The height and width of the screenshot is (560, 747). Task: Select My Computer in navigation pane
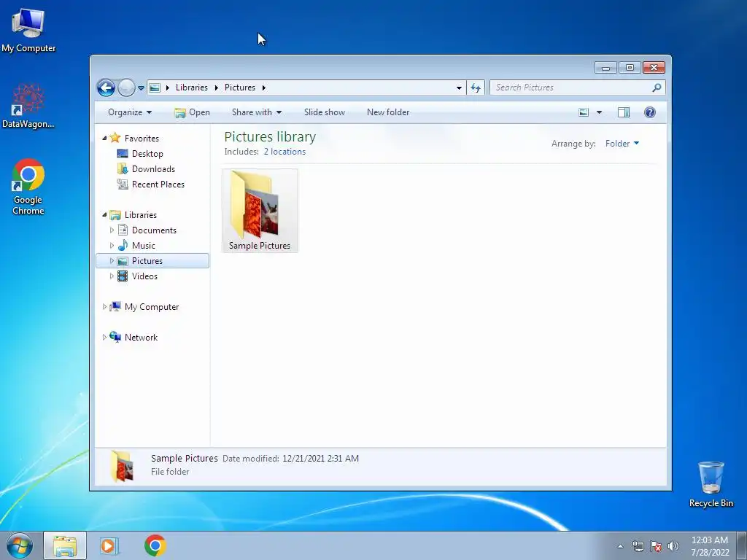[152, 307]
